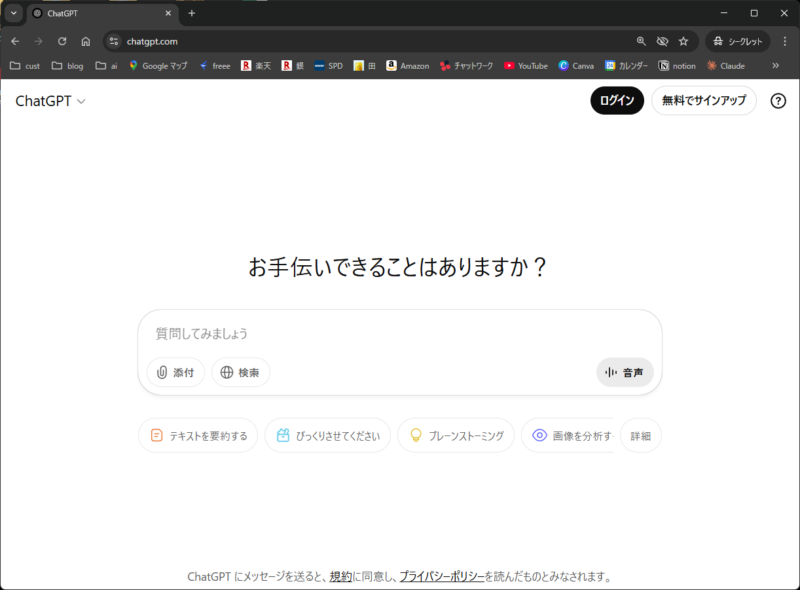Open the Amazon bookmark

click(x=408, y=66)
